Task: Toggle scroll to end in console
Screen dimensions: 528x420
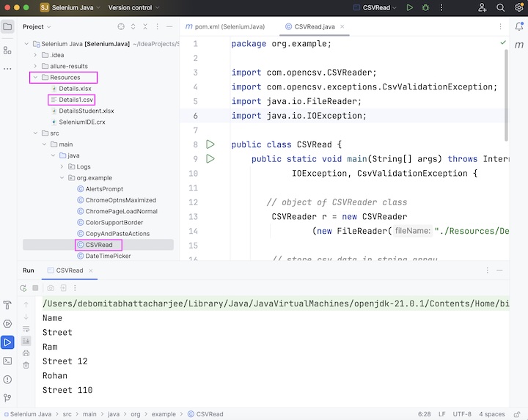Action: 26,341
